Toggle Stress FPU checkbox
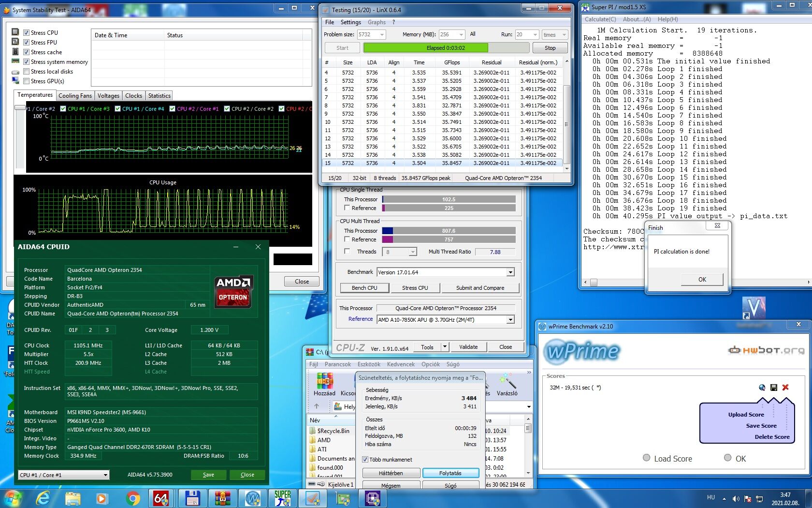The image size is (812, 508). 27,43
